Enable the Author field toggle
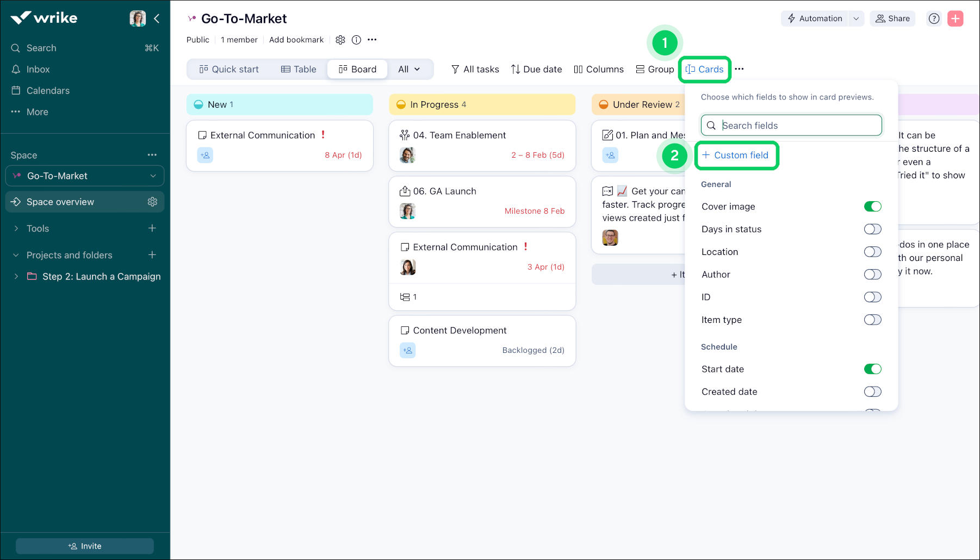This screenshot has height=560, width=980. coord(872,274)
